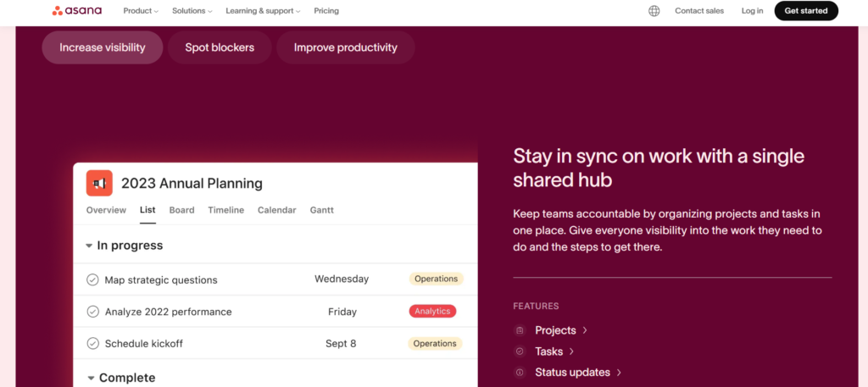The width and height of the screenshot is (868, 387).
Task: Mark Map strategic questions task complete
Action: 93,279
